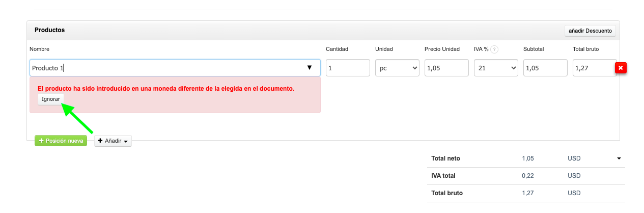Click USD currency in Total neto row
The image size is (644, 213).
[x=574, y=158]
